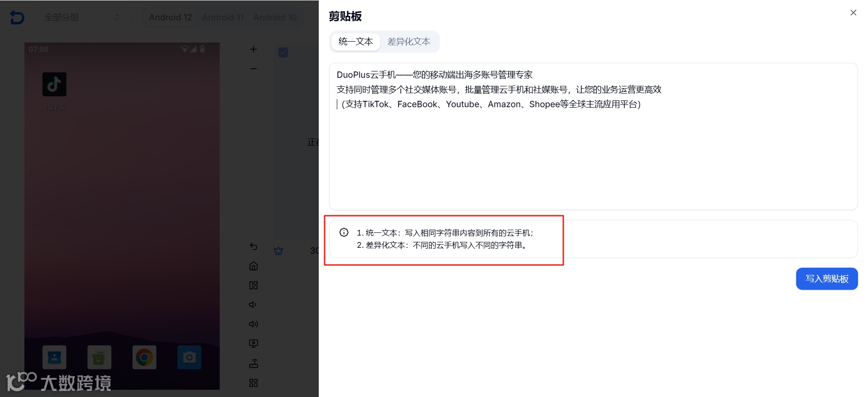Raise volume with the volume-up icon
The height and width of the screenshot is (397, 868).
pos(254,324)
